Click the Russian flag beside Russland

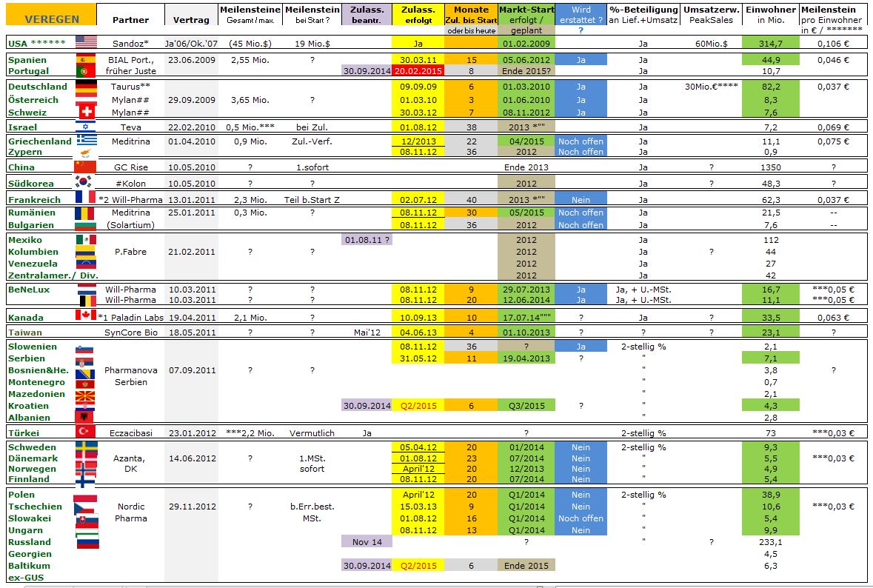[x=87, y=542]
